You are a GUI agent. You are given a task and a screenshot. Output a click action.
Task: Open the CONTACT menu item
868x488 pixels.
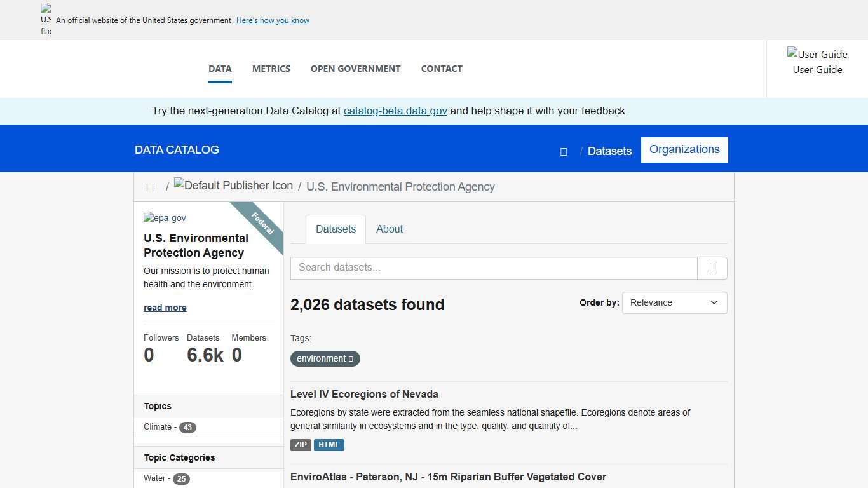pyautogui.click(x=442, y=69)
